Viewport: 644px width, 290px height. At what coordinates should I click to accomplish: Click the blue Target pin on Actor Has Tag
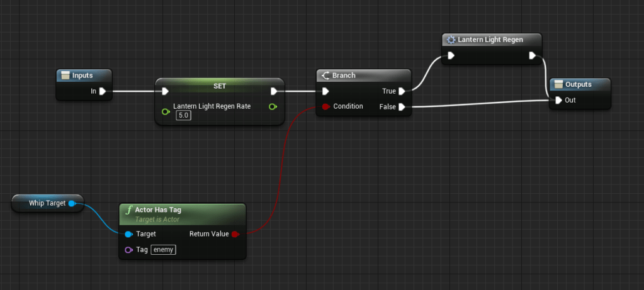tap(128, 234)
